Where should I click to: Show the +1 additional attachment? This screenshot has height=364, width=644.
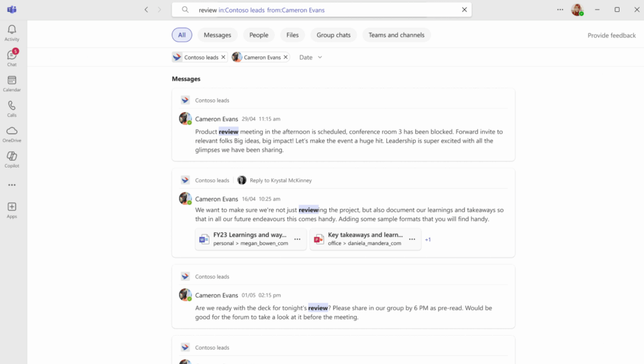click(x=428, y=239)
